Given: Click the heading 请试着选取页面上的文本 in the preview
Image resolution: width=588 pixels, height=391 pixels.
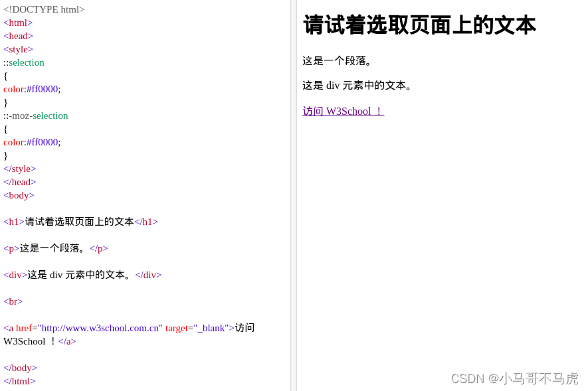Looking at the screenshot, I should pyautogui.click(x=420, y=25).
